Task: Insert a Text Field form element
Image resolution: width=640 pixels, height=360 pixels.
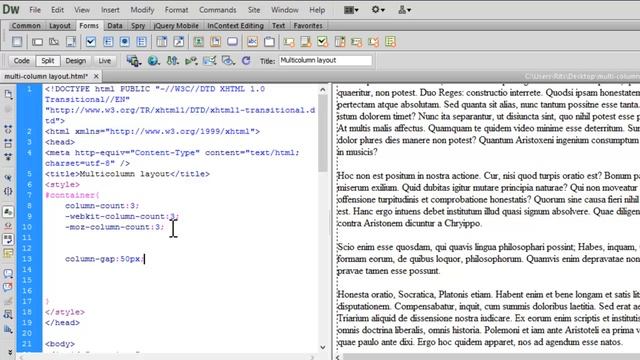Action: [x=38, y=42]
